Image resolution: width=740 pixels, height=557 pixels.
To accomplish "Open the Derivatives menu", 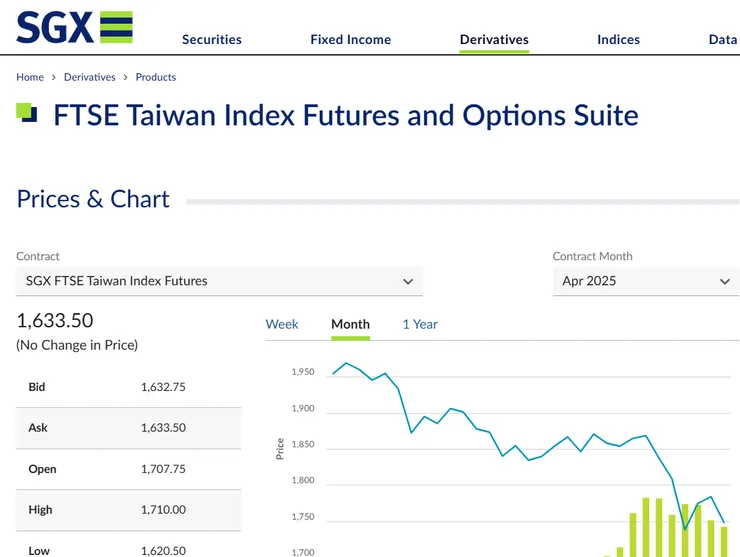I will [x=494, y=40].
